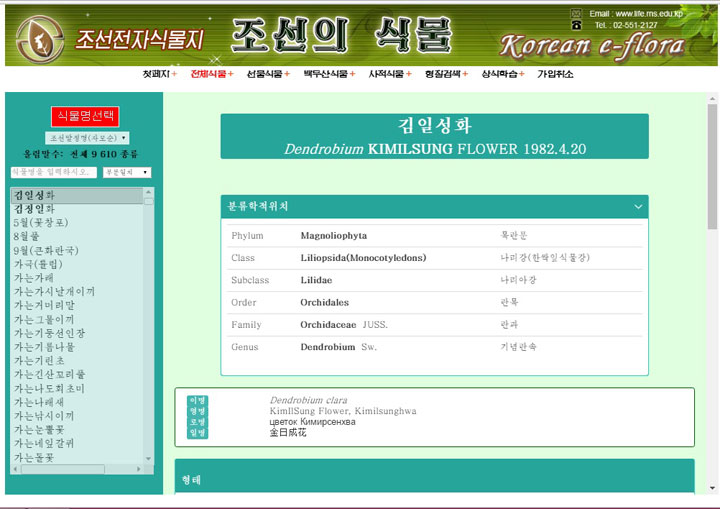The height and width of the screenshot is (509, 720).
Task: Click the Magnoliophyta phylum name
Action: 334,236
